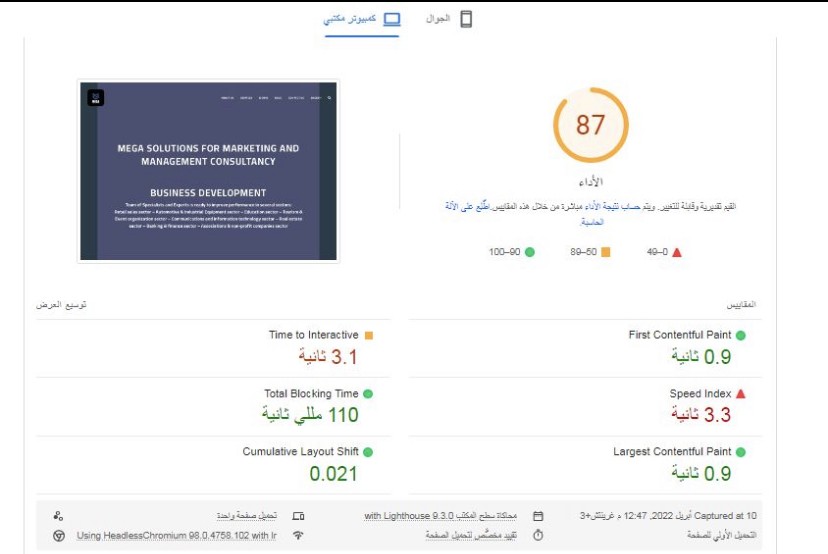This screenshot has height=554, width=828.
Task: Click the Cumulative Layout Shift 0.021 value
Action: pos(333,474)
